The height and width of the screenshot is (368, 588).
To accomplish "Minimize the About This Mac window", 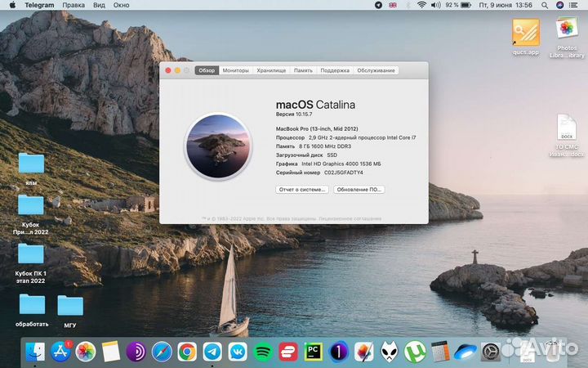I will tap(177, 70).
